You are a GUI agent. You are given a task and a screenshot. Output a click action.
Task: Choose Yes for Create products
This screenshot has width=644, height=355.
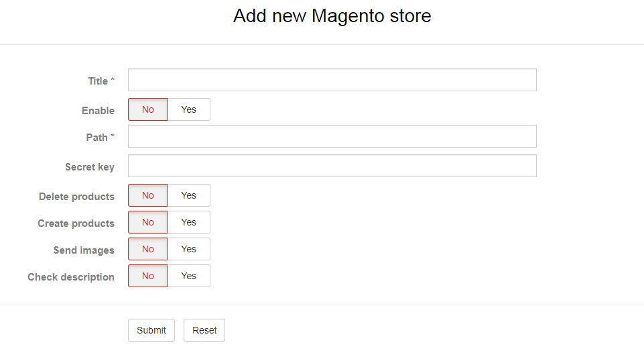189,222
